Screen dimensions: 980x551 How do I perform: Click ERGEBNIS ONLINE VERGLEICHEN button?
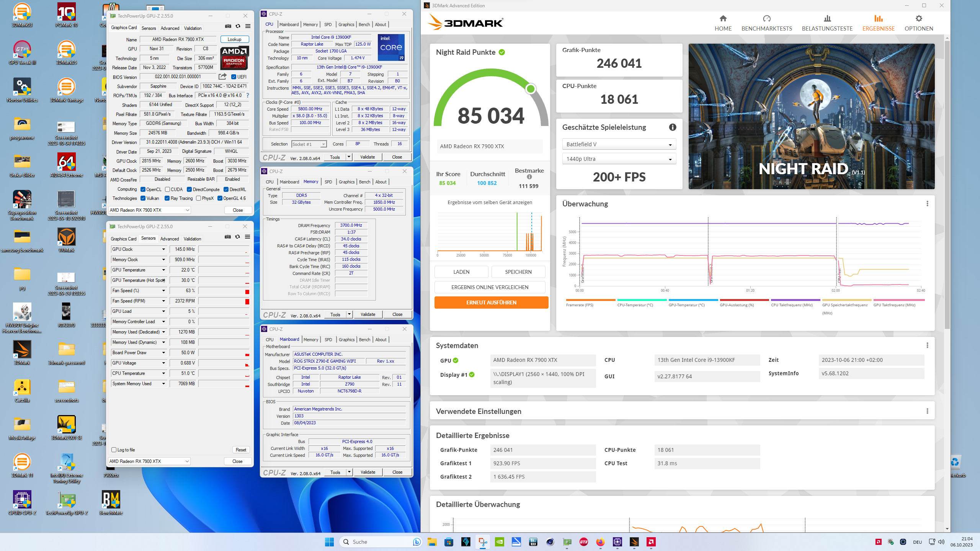coord(490,287)
